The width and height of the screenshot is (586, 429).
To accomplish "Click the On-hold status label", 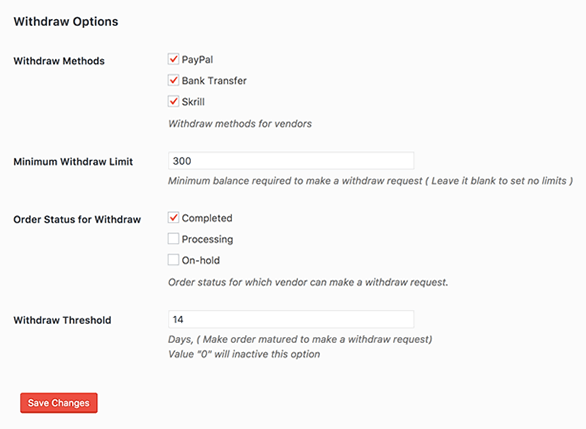I will 201,260.
